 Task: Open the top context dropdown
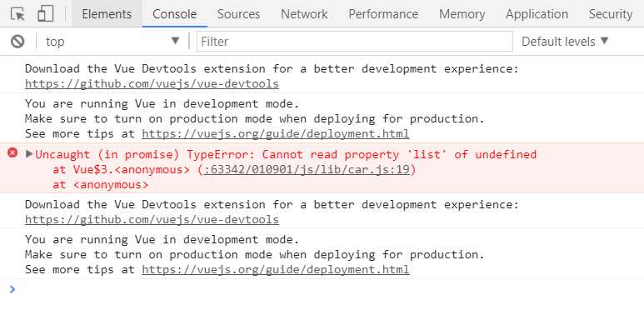click(112, 42)
